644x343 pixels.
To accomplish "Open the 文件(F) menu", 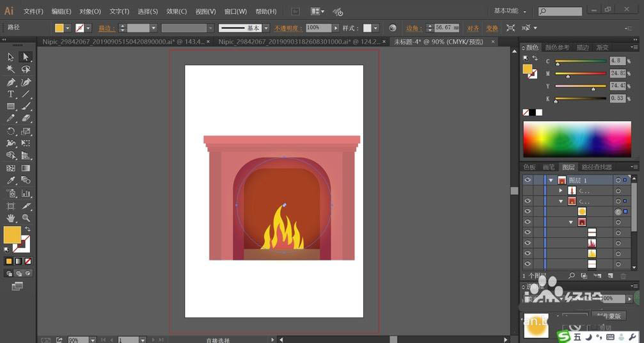I will coord(33,12).
